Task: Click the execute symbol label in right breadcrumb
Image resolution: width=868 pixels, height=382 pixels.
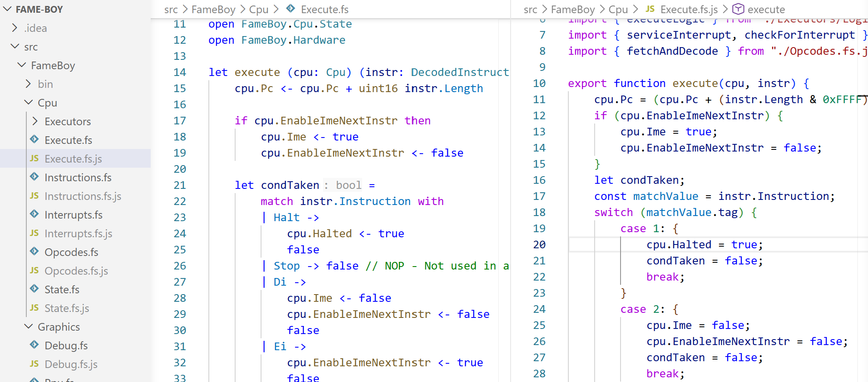Action: point(767,9)
